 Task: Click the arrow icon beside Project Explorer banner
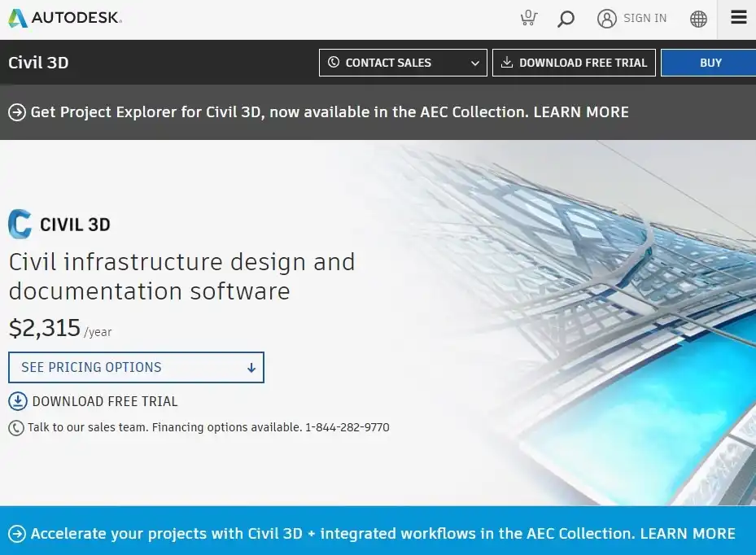coord(17,112)
